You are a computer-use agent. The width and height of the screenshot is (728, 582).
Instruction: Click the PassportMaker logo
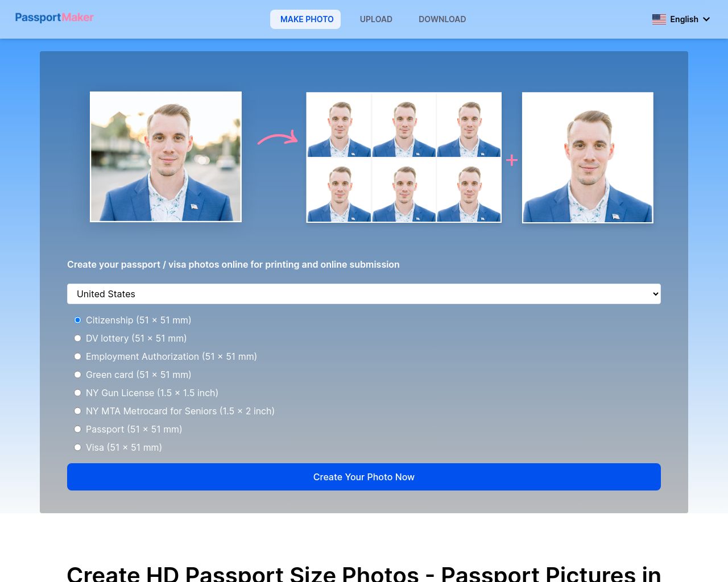(x=54, y=18)
